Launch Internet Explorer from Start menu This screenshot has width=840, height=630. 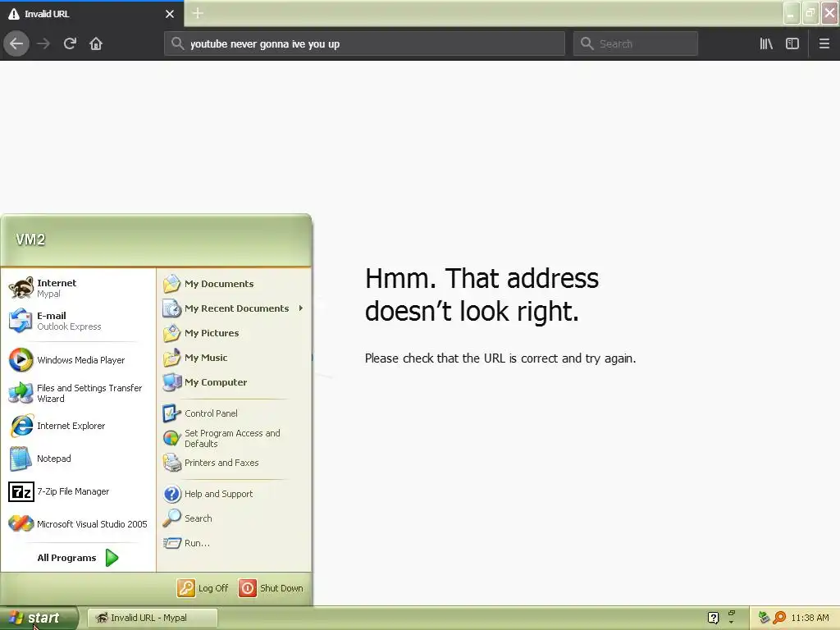click(78, 426)
